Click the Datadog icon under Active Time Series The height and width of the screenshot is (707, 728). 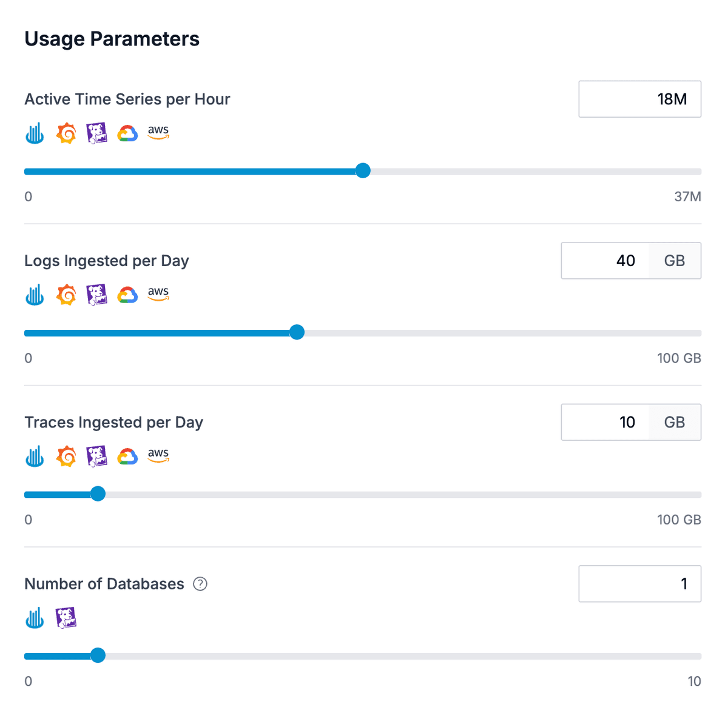(x=97, y=133)
